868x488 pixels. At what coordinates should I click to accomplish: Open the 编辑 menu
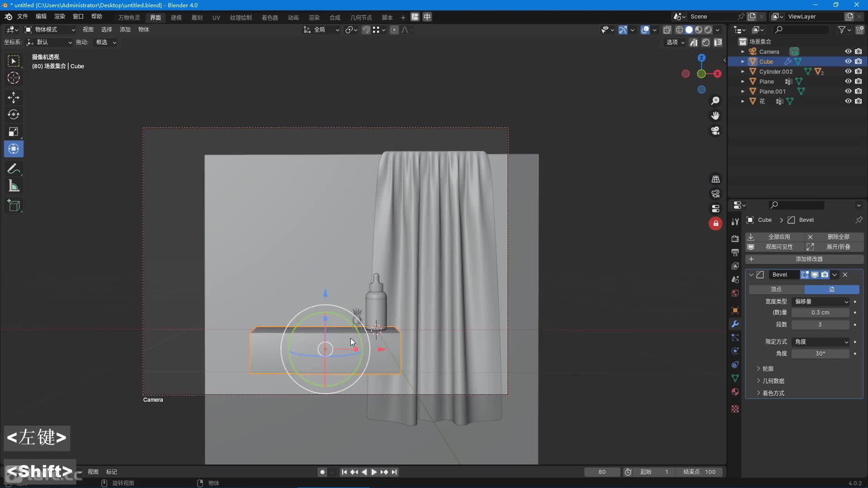click(x=41, y=17)
